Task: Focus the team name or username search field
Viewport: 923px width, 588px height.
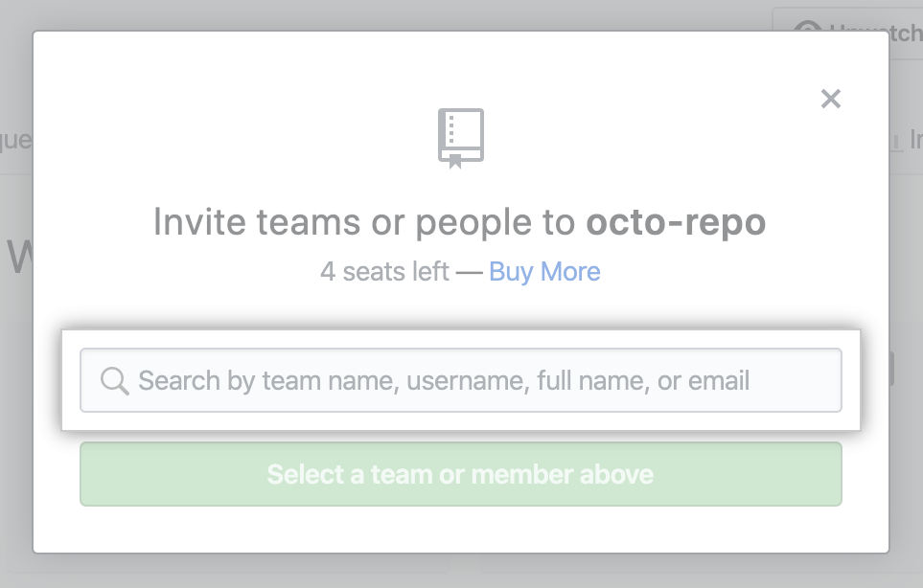Action: 460,381
